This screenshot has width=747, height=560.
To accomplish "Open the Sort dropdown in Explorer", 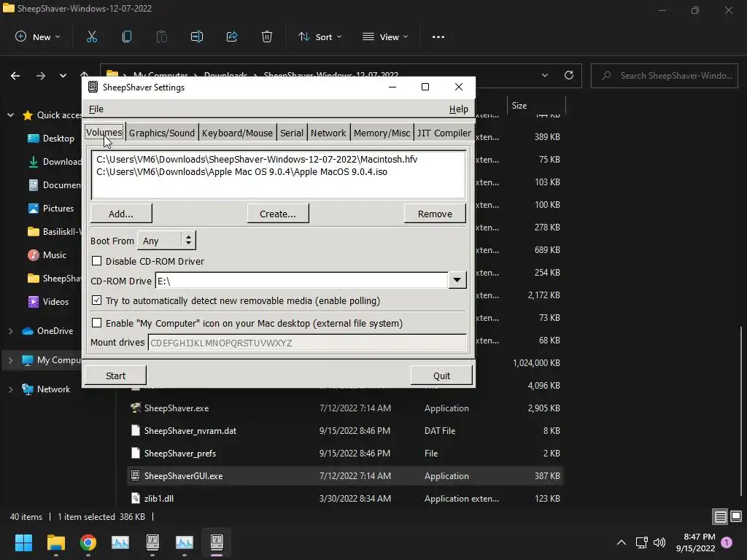I will pos(320,36).
